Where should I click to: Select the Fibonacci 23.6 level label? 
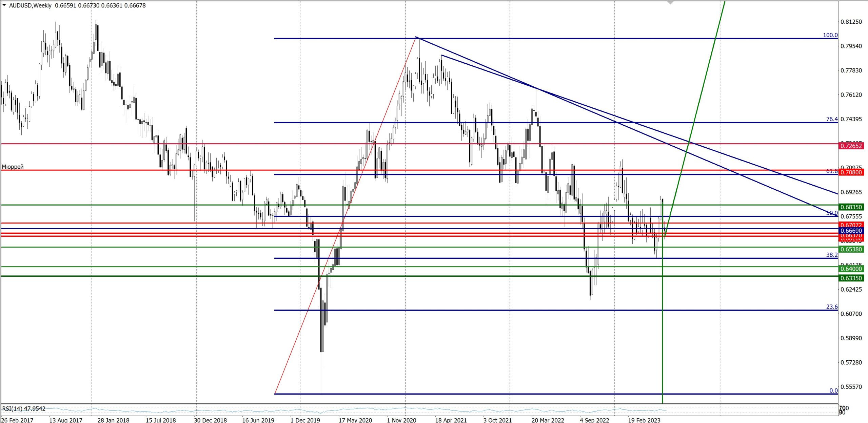(831, 307)
